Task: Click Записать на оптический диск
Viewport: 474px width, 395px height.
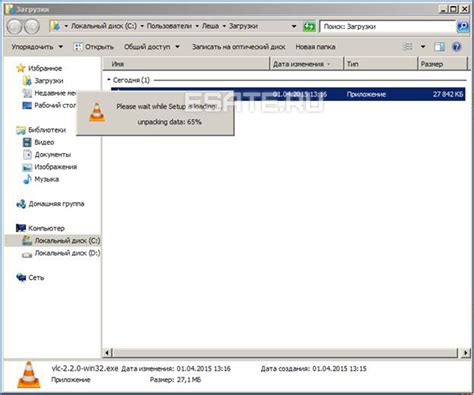Action: pyautogui.click(x=239, y=47)
